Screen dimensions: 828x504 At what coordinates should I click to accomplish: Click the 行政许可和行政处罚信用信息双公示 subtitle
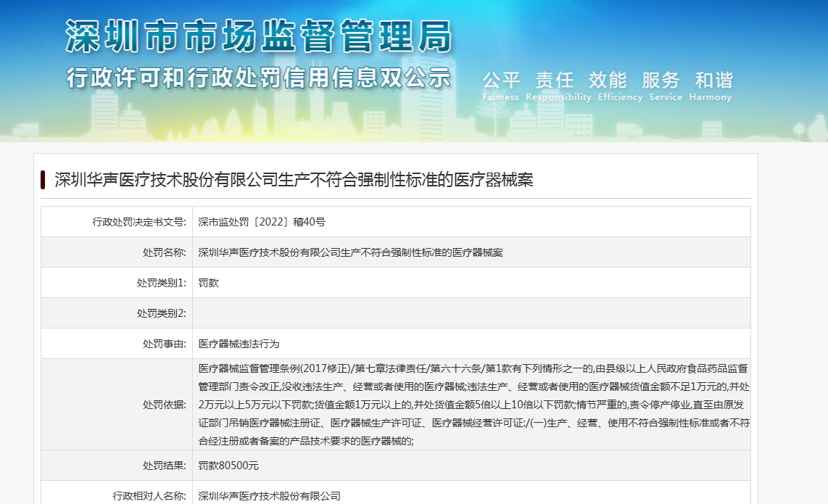(259, 78)
